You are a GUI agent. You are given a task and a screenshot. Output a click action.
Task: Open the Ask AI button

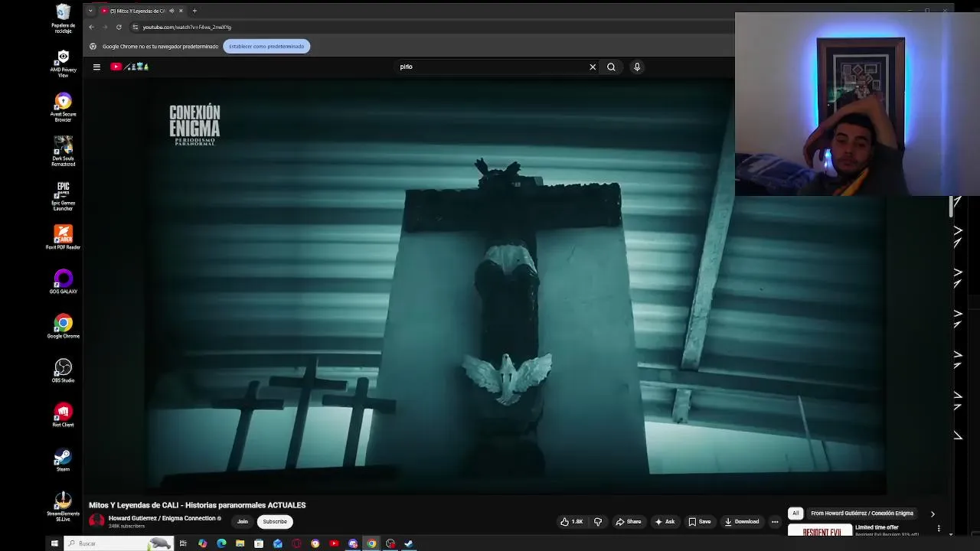point(665,522)
